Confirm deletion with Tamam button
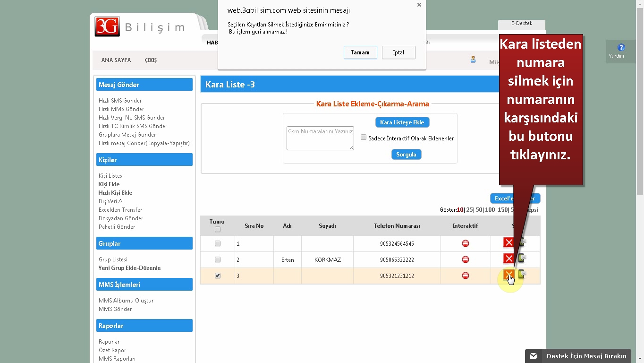The height and width of the screenshot is (363, 644). [360, 52]
